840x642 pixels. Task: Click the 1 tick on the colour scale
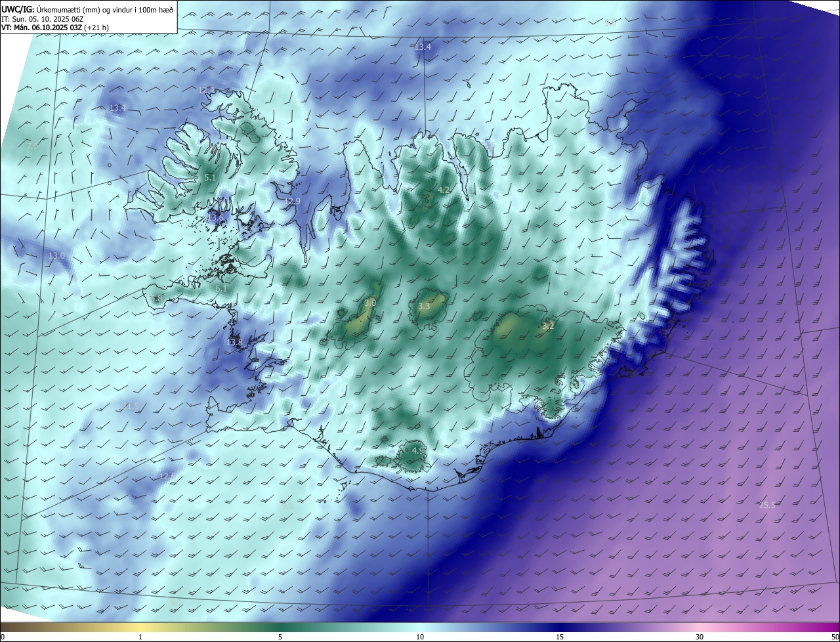(x=140, y=637)
